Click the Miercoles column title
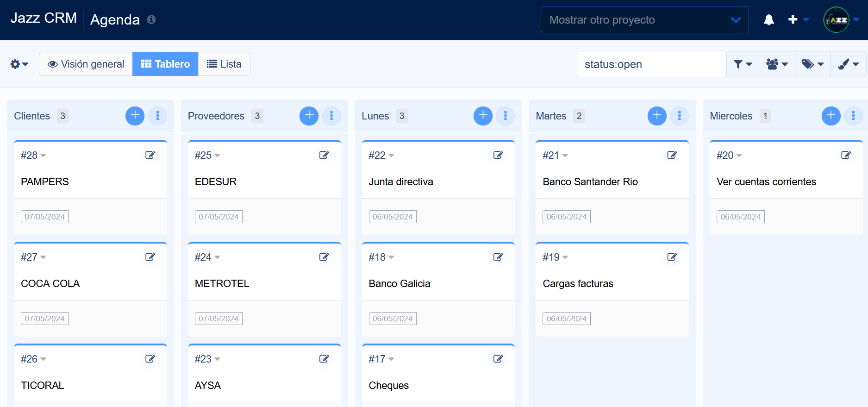Screen dimensions: 868x407 click(731, 116)
